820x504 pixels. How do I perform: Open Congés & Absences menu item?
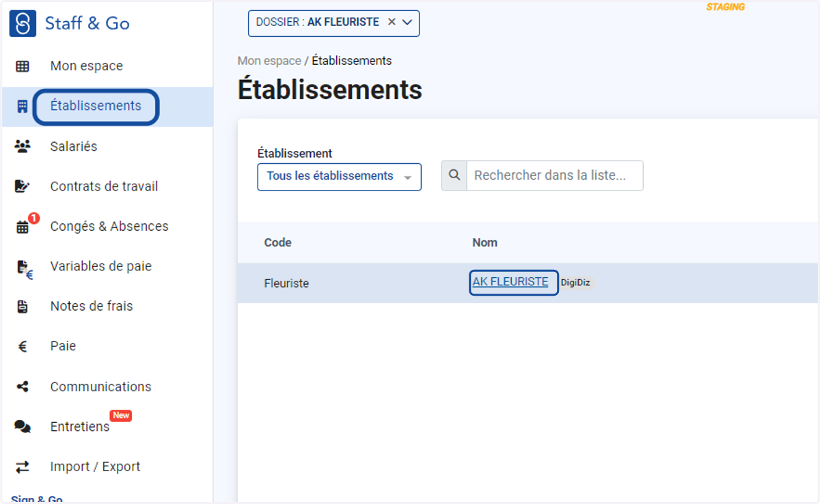pos(109,227)
